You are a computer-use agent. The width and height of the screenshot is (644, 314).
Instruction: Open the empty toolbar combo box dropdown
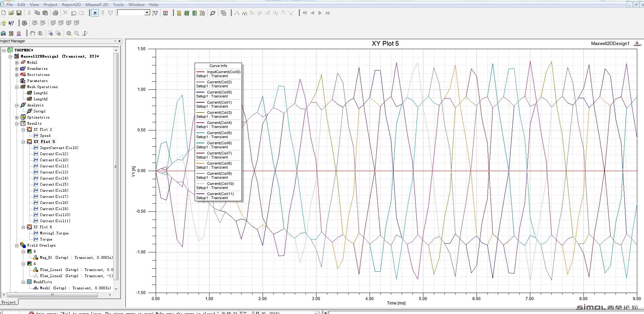click(x=147, y=13)
